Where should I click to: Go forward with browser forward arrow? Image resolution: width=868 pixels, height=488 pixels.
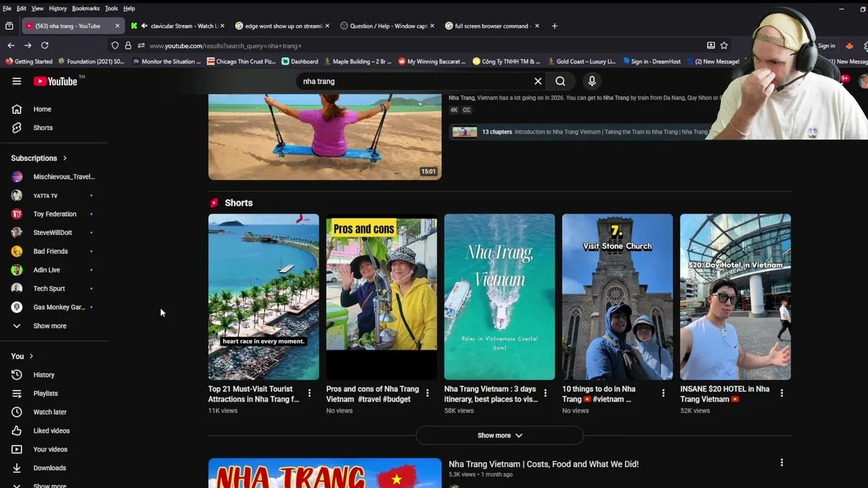point(28,45)
